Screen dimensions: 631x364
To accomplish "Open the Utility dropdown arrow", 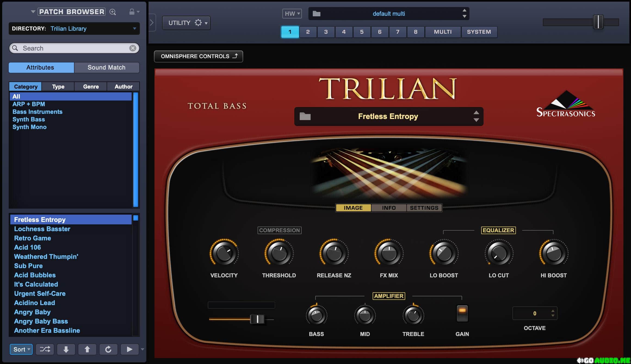I will click(x=206, y=23).
